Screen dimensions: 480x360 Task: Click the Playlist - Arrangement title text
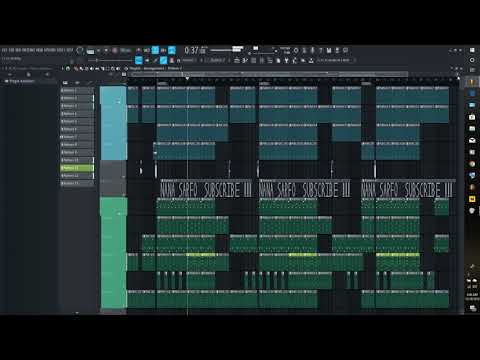click(147, 68)
